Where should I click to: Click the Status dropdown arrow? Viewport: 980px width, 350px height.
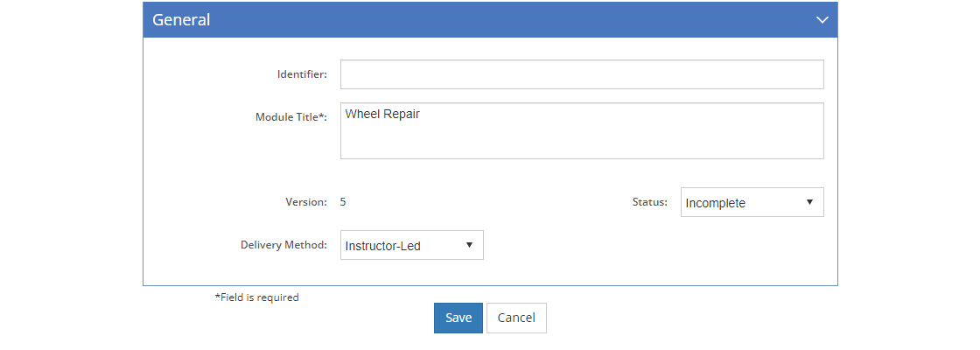pyautogui.click(x=809, y=202)
